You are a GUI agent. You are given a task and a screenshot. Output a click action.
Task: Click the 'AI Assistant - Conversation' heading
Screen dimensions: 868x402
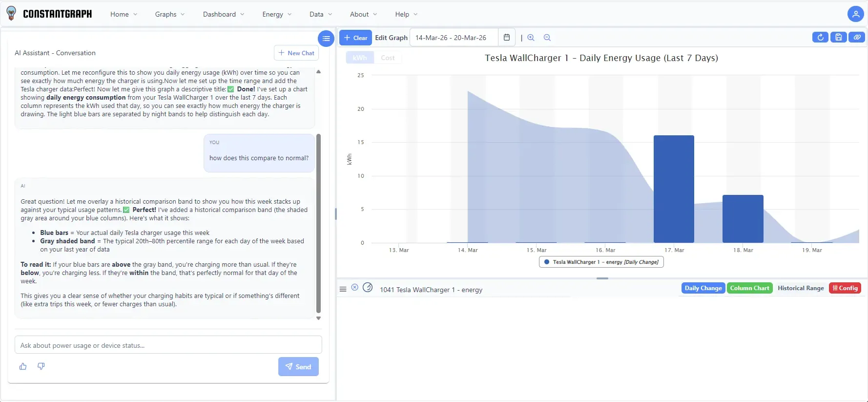[55, 53]
